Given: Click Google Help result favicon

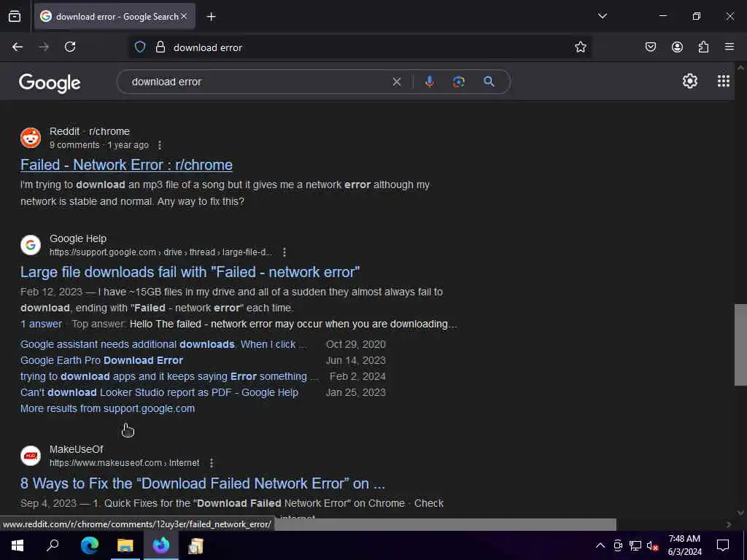Looking at the screenshot, I should [x=31, y=245].
